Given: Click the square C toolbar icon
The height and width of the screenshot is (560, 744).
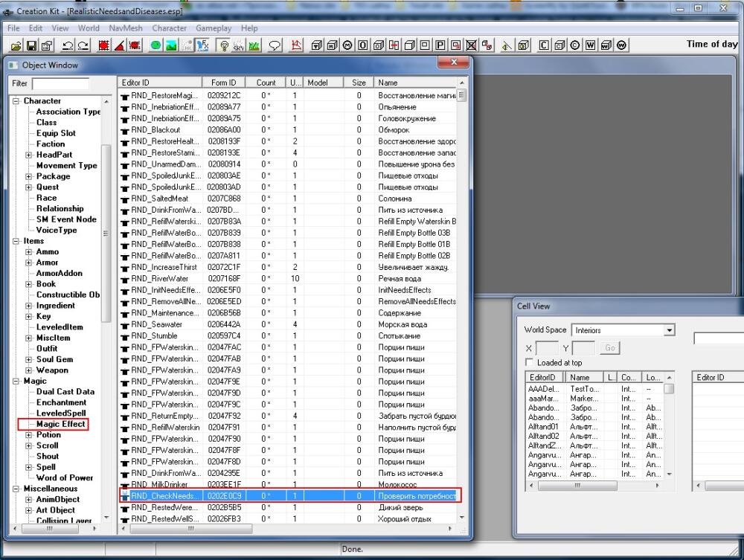Looking at the screenshot, I should click(545, 45).
